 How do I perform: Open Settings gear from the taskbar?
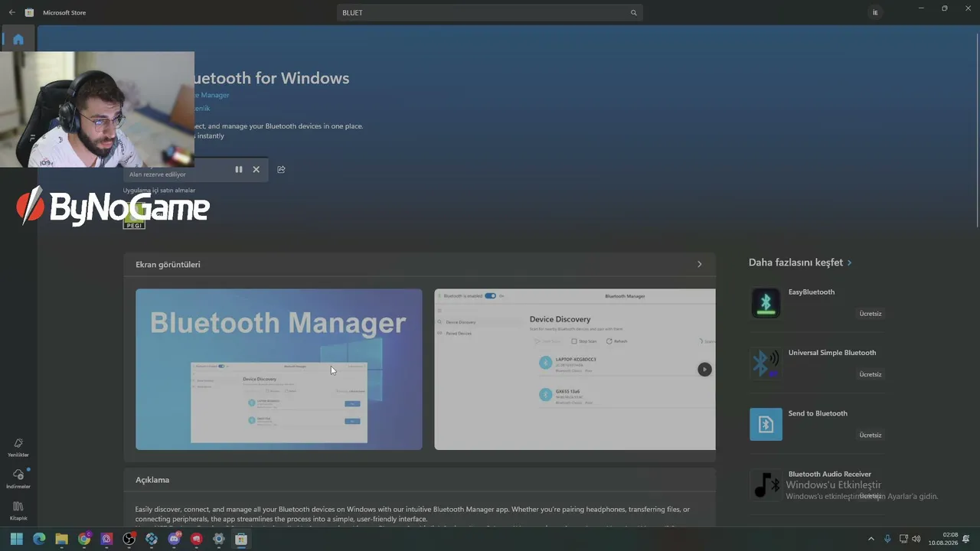(x=219, y=539)
